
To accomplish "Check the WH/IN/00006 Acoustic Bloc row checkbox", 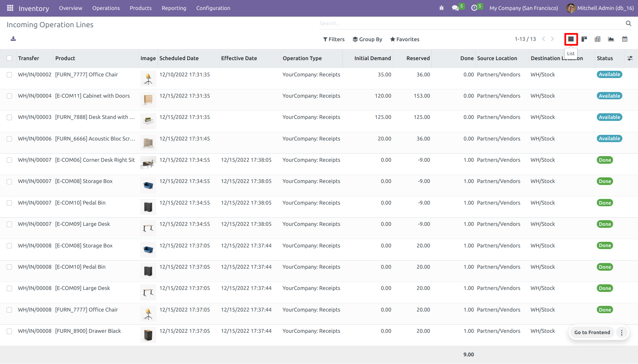I will (x=9, y=139).
